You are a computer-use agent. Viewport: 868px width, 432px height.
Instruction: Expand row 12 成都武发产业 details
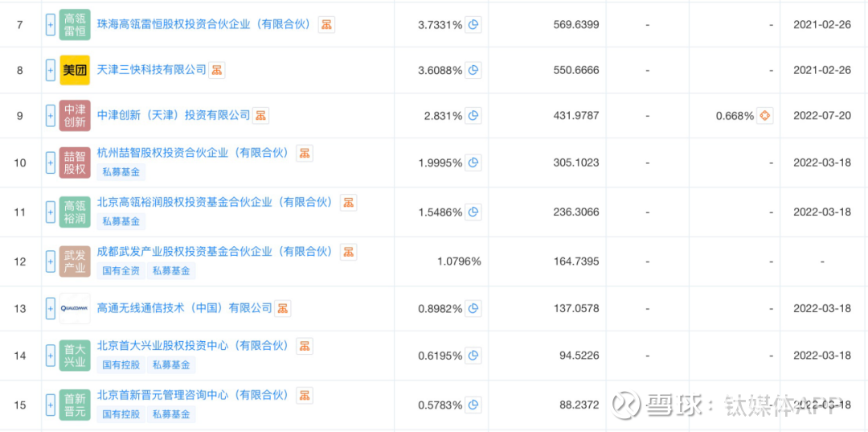click(x=51, y=261)
